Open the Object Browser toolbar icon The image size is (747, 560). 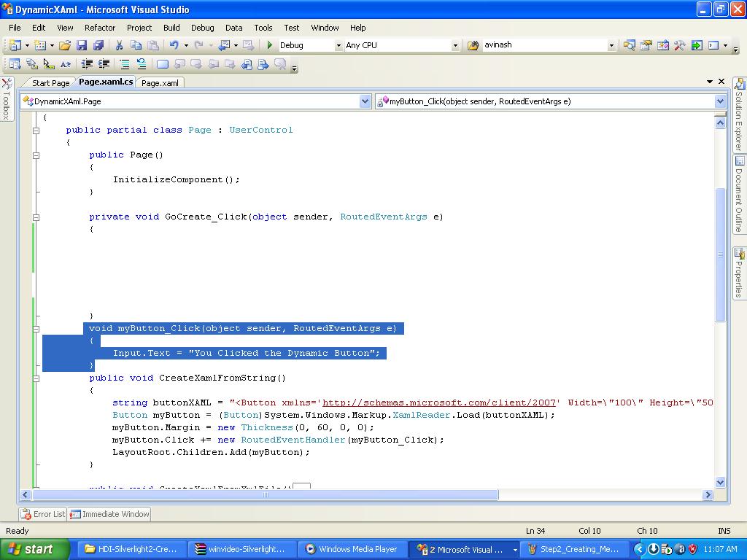[x=662, y=45]
